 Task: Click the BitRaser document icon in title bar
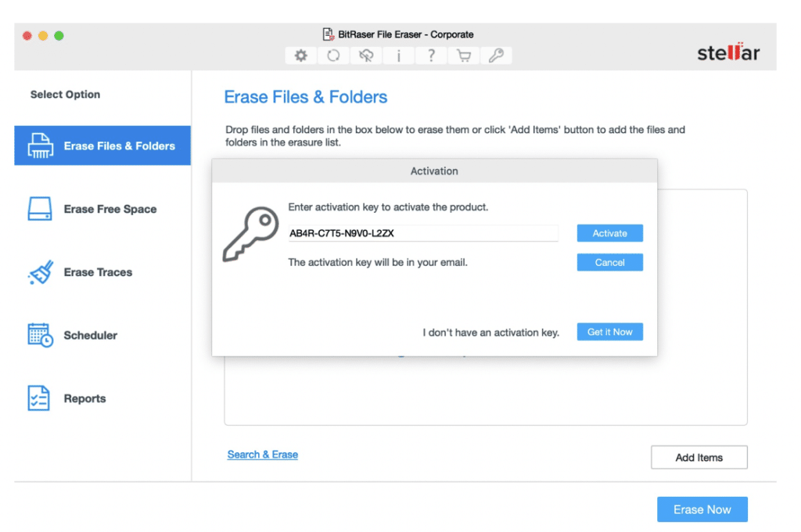[329, 34]
